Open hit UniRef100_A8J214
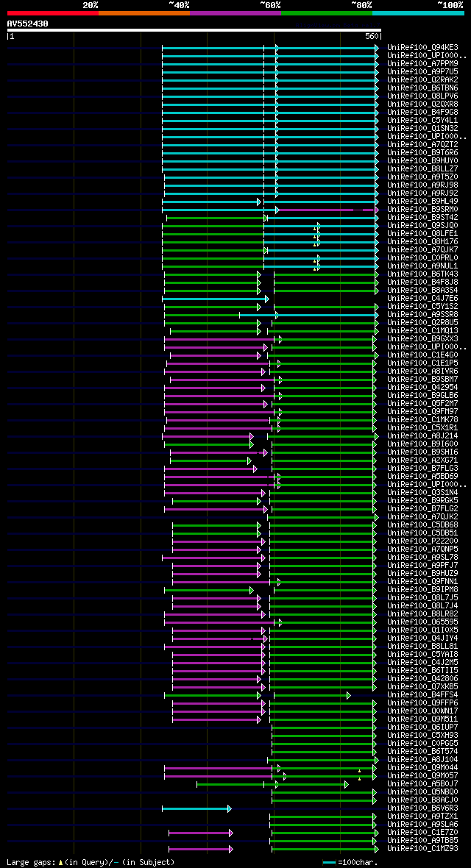471x868 pixels. (422, 435)
